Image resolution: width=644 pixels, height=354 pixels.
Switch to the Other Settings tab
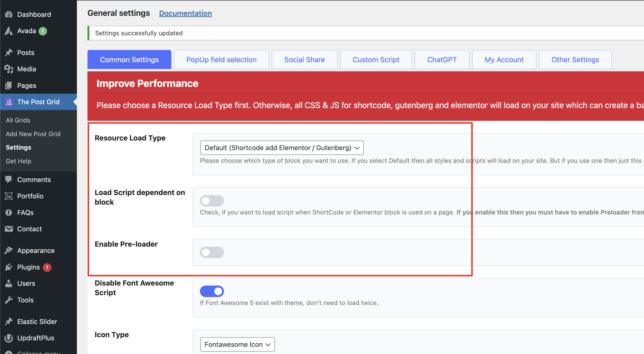click(x=575, y=60)
